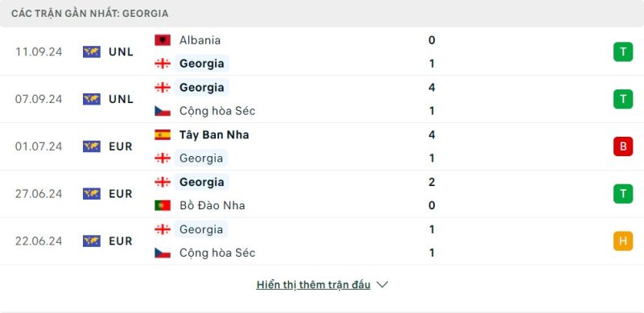
Task: Click the green T badge for Albania match
Action: 623,51
